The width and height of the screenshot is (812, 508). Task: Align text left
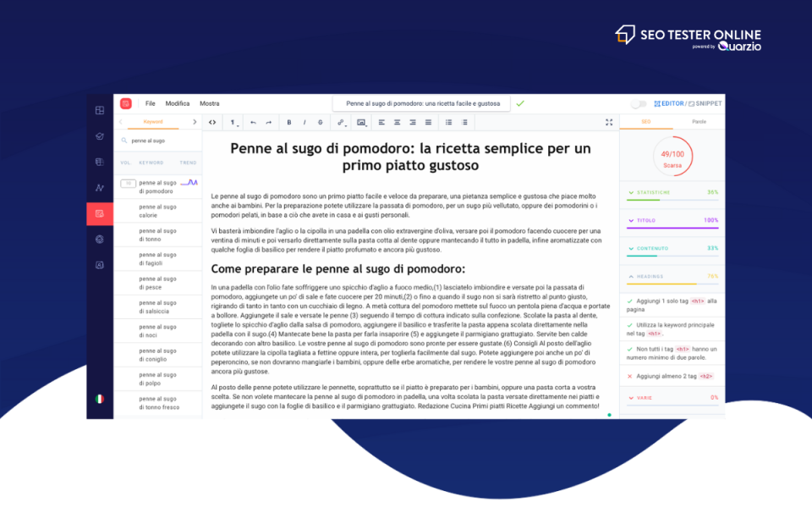[x=381, y=122]
